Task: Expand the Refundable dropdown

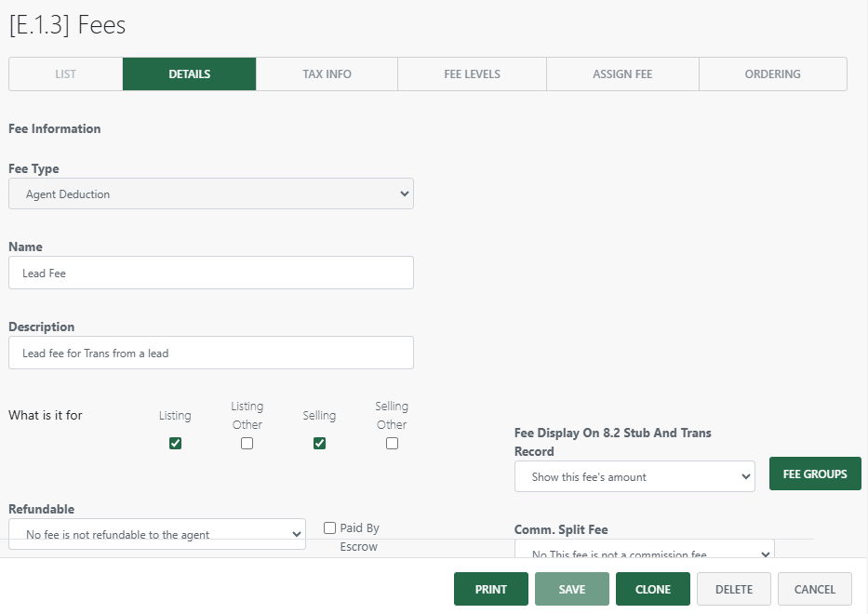Action: pos(156,534)
